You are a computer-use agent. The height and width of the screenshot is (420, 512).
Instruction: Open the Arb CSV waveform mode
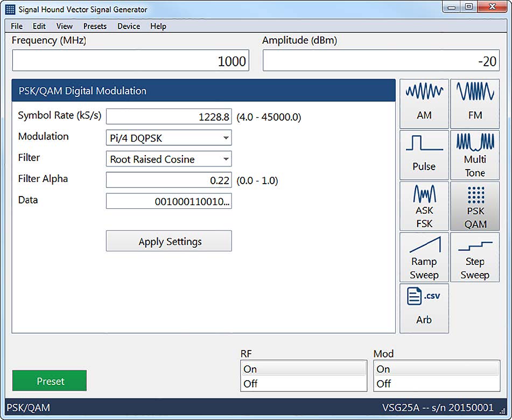click(x=424, y=308)
